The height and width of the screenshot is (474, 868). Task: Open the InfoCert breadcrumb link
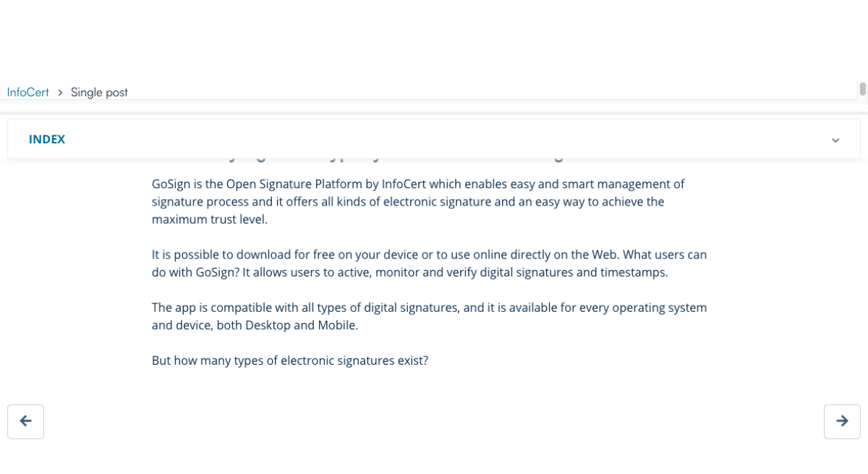pos(28,92)
